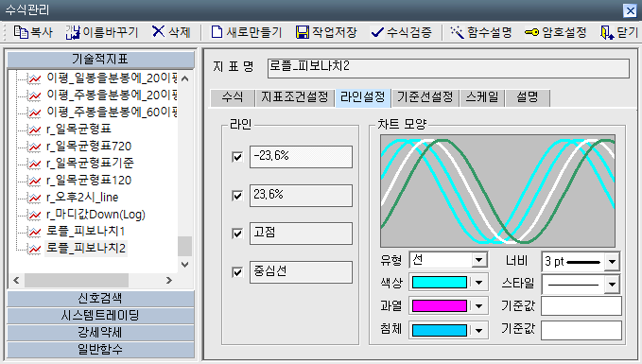Select r_마디값Down(Log) in the list

95,214
